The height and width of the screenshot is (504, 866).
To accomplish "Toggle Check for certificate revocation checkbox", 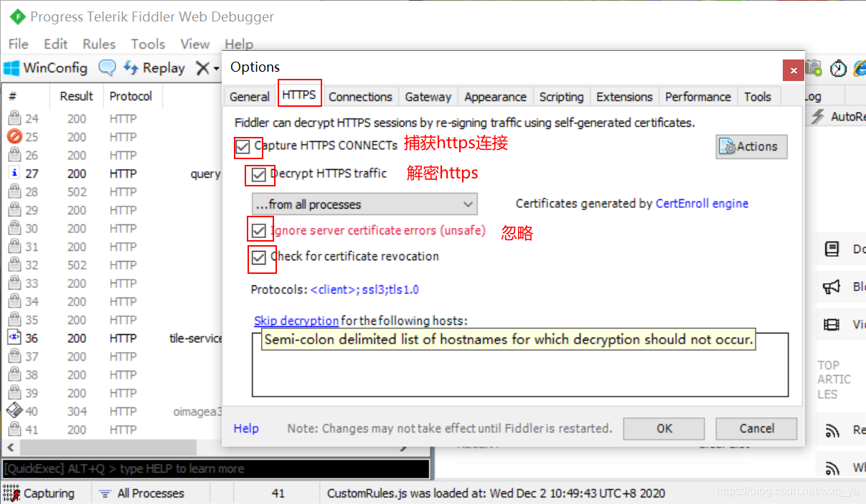I will pos(259,257).
